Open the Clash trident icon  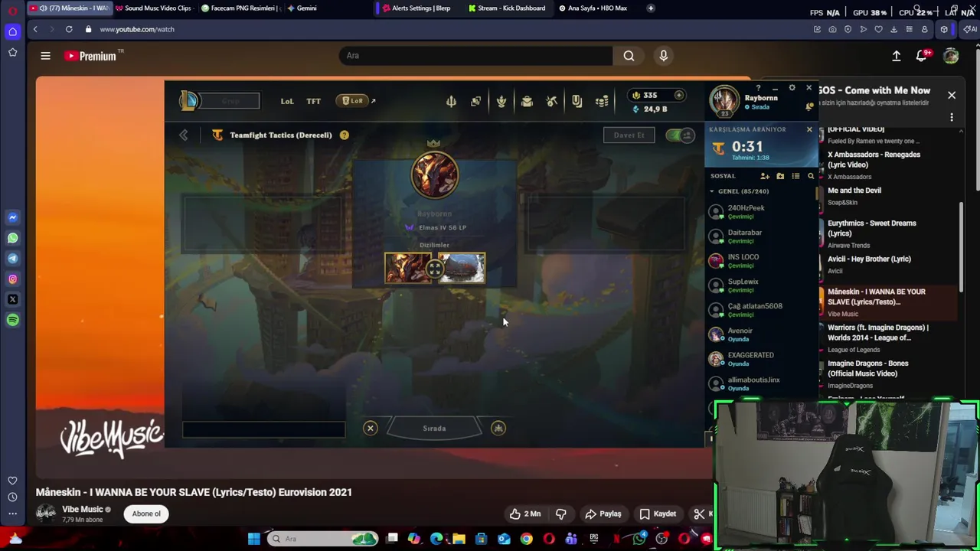(451, 101)
